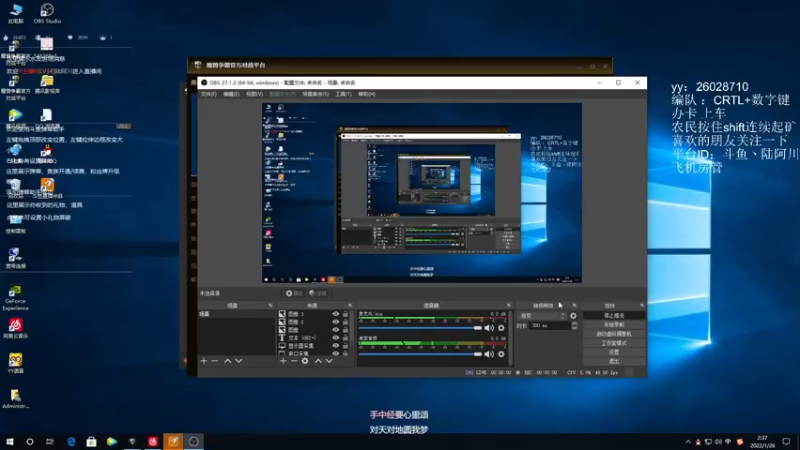Adjust the Mic/Aux volume slider
This screenshot has height=450, width=800.
420,328
